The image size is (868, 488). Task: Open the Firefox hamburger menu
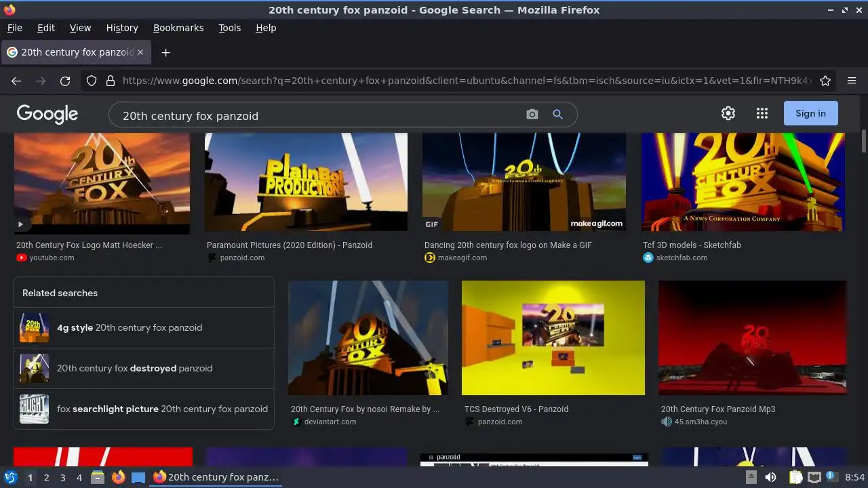point(852,81)
